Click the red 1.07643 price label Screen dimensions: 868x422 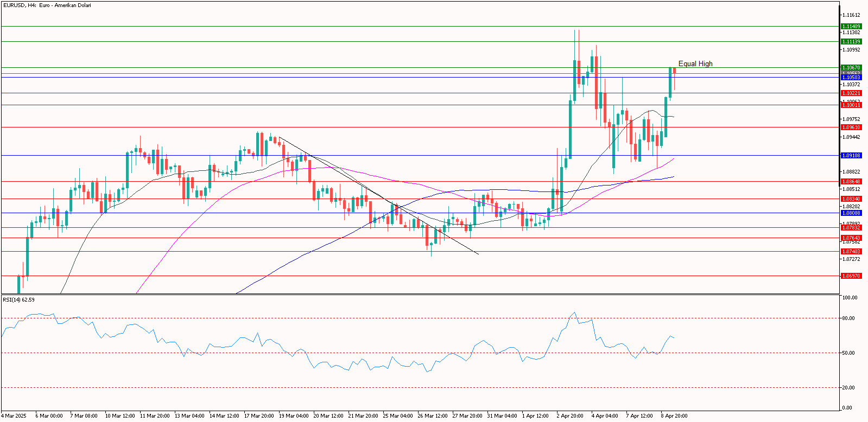(851, 238)
